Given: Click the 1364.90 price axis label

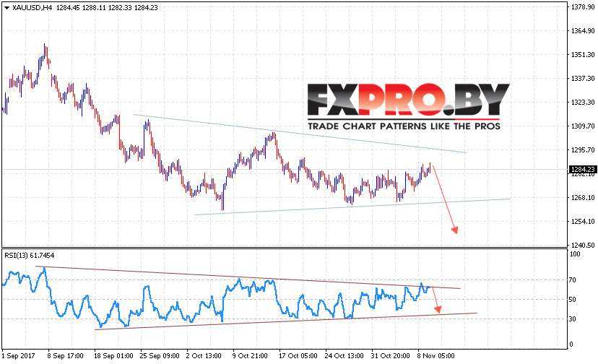Looking at the screenshot, I should point(583,31).
